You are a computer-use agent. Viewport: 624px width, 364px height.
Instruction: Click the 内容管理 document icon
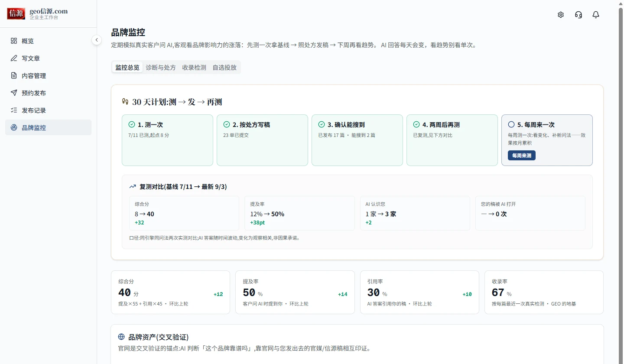point(14,75)
